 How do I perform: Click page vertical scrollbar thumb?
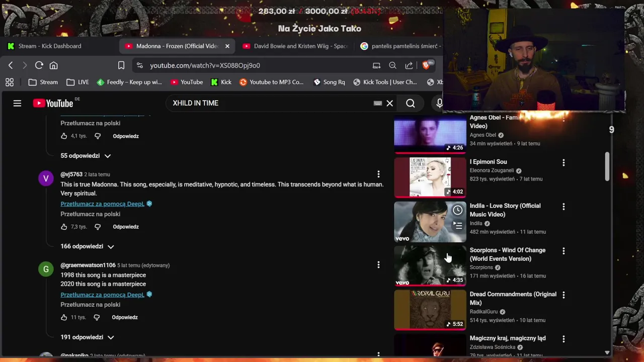tap(607, 166)
